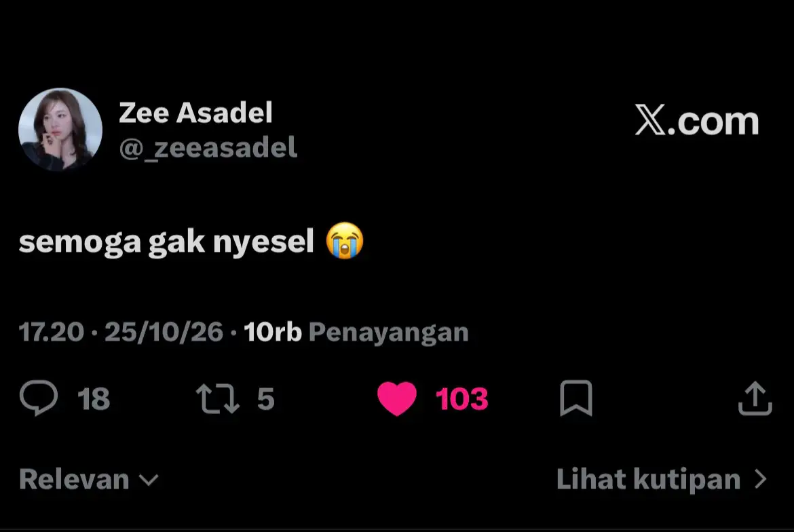Click the repost arrows icon

click(218, 399)
